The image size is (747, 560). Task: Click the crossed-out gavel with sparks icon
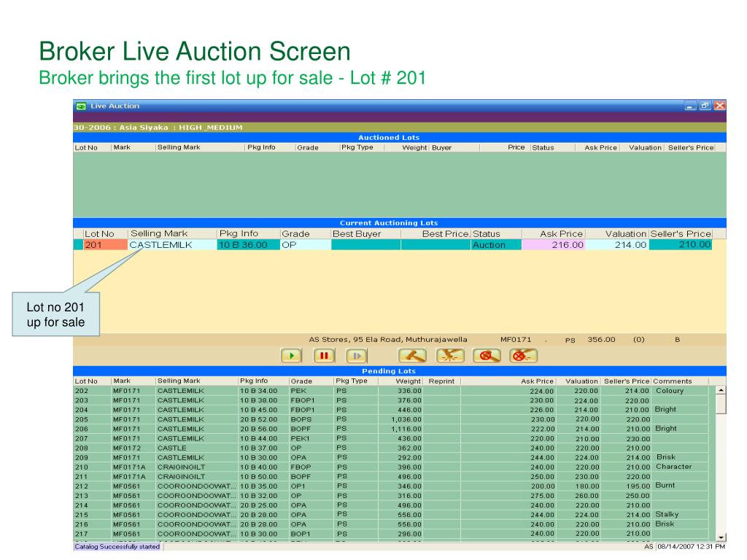[523, 356]
